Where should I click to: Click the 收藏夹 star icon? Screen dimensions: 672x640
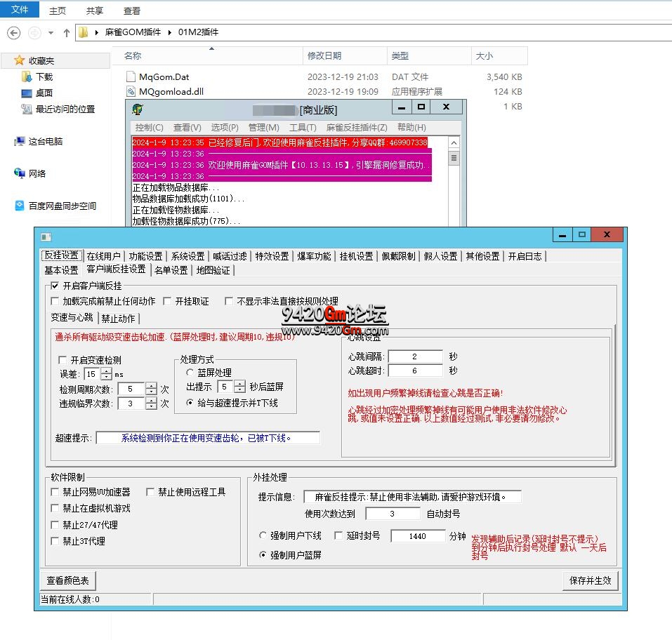click(19, 60)
